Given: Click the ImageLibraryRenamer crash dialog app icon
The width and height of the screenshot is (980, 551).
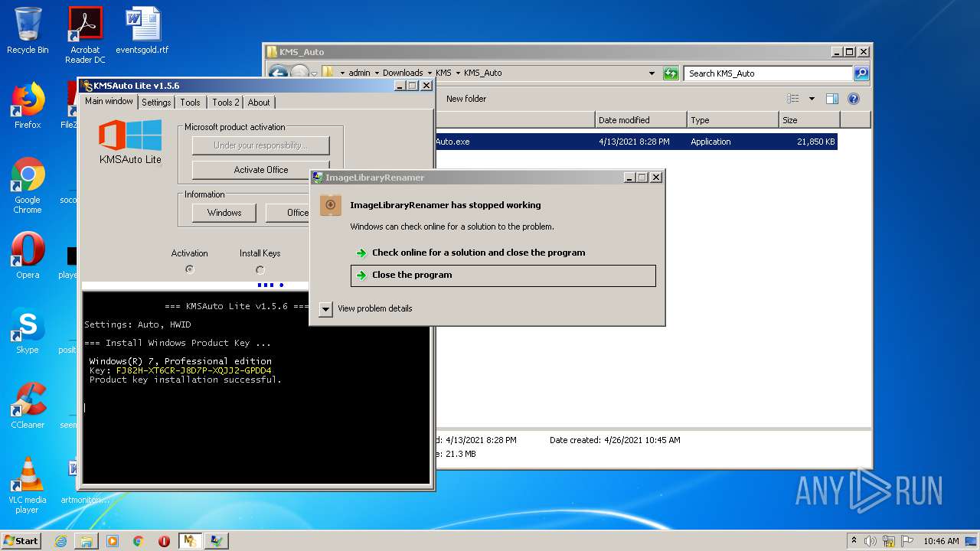Looking at the screenshot, I should [331, 205].
